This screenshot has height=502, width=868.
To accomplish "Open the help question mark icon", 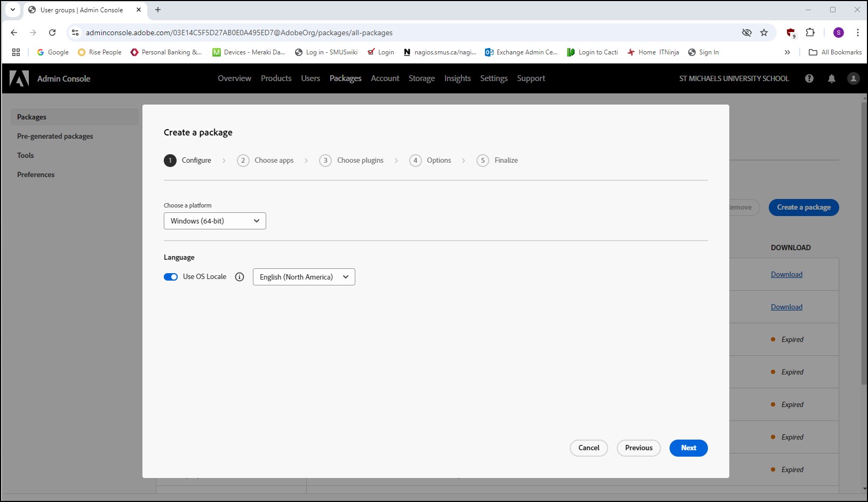I will (x=809, y=78).
